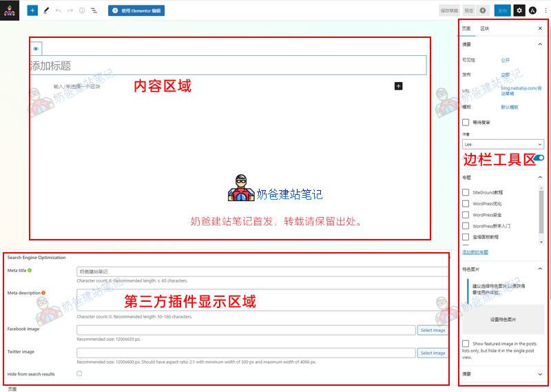Toggle the title eye visibility icon
The image size is (551, 392).
pyautogui.click(x=36, y=49)
